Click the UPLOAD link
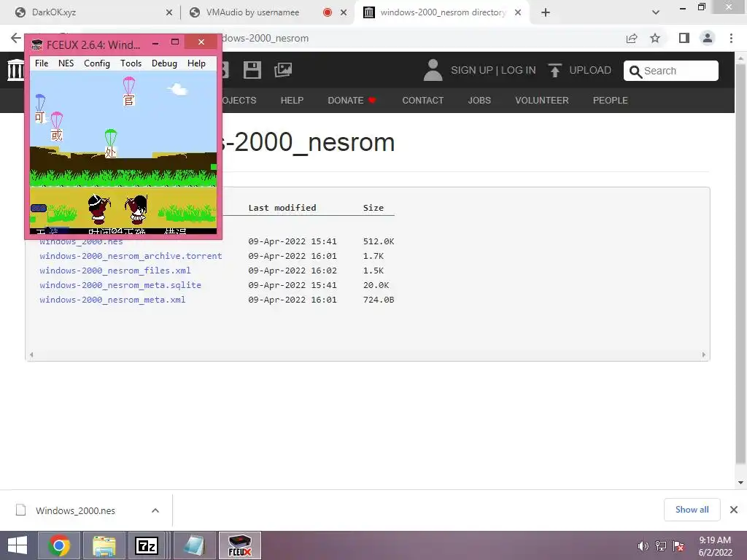This screenshot has height=560, width=747. pos(589,71)
